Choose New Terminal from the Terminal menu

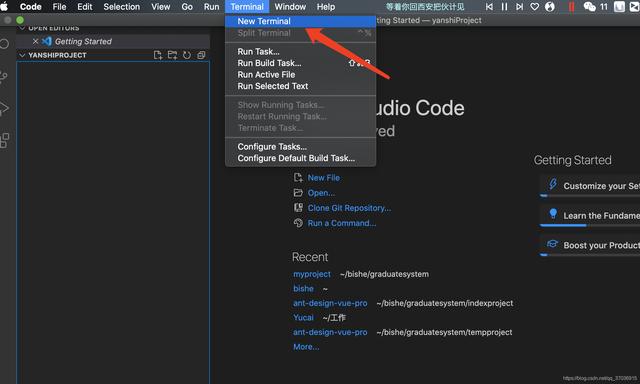pyautogui.click(x=300, y=21)
